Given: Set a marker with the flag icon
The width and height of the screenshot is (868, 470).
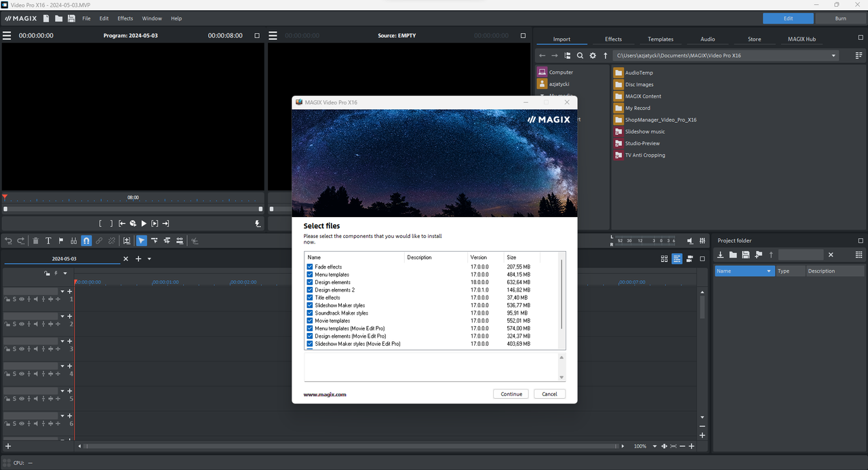Looking at the screenshot, I should click(x=61, y=241).
